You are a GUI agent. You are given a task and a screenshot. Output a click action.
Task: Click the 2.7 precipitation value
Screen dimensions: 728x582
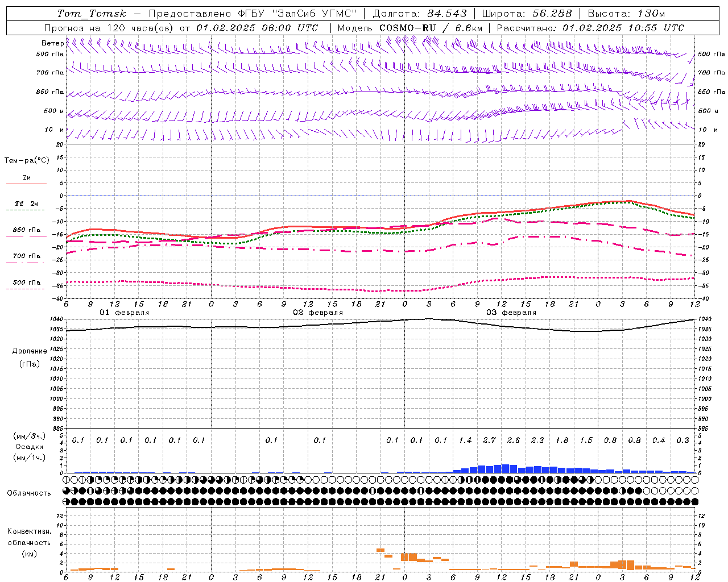coord(489,440)
